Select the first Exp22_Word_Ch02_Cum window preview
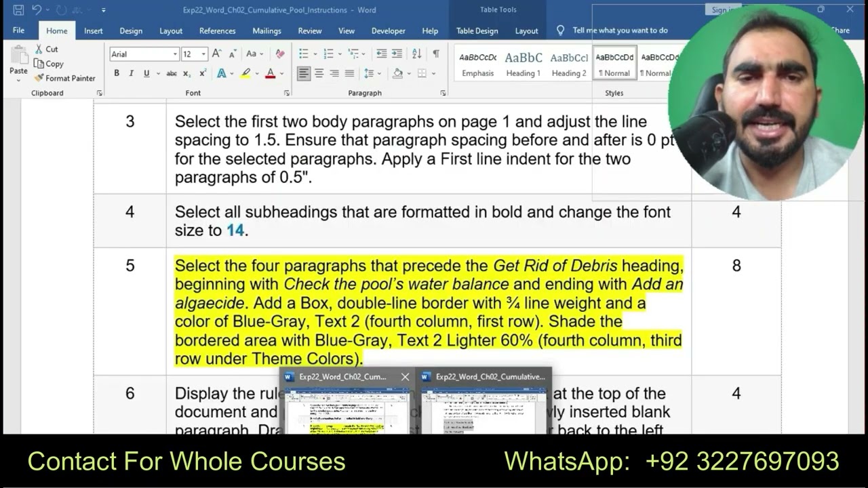This screenshot has height=488, width=868. coord(347,401)
